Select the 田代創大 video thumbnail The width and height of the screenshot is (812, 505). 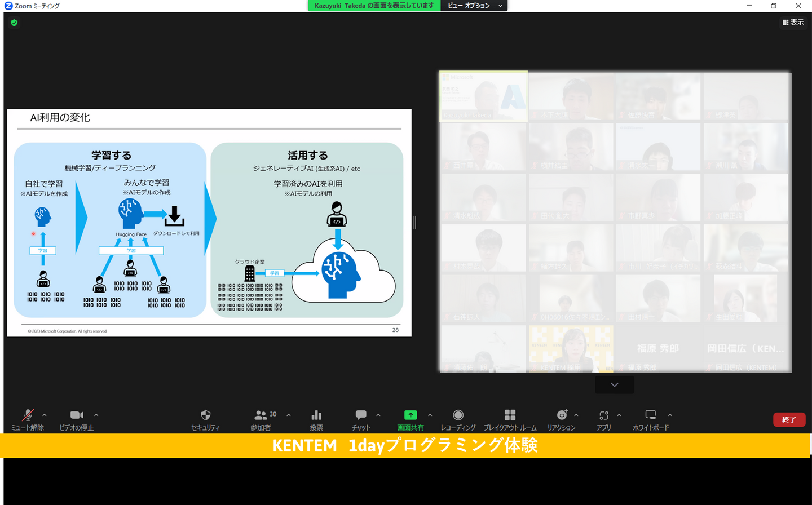pos(571,197)
